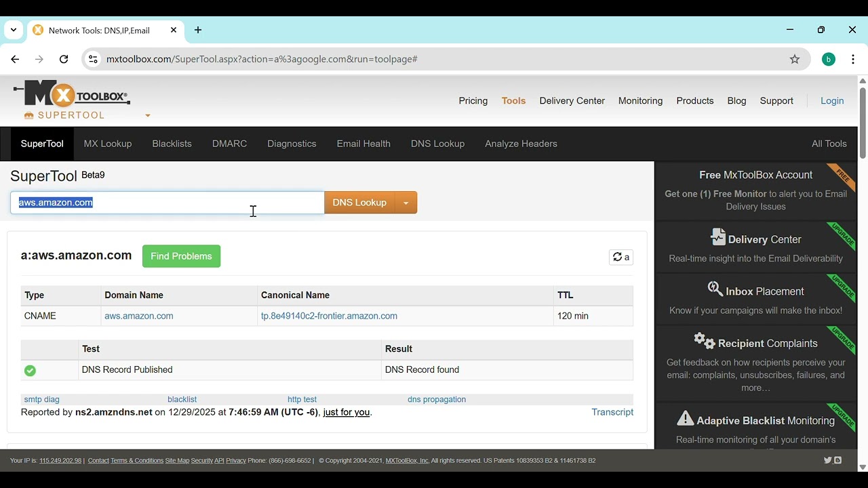The height and width of the screenshot is (488, 868).
Task: Open Products in top navigation
Action: pos(695,101)
